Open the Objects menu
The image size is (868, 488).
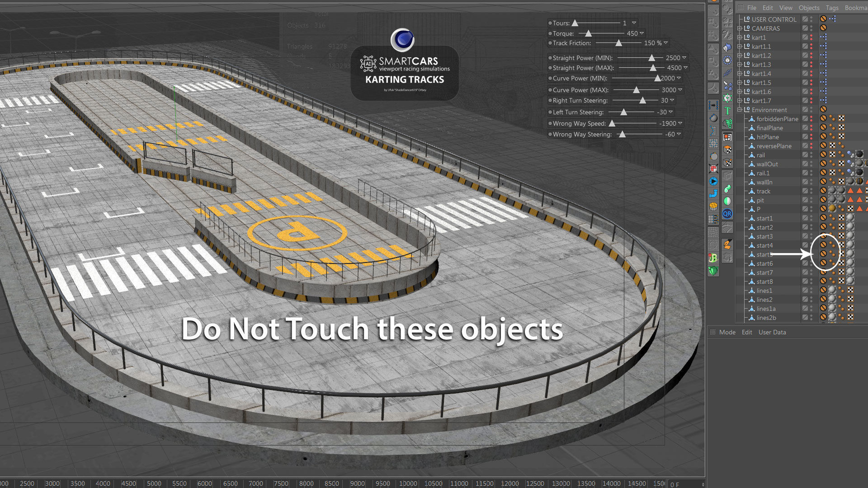click(809, 8)
